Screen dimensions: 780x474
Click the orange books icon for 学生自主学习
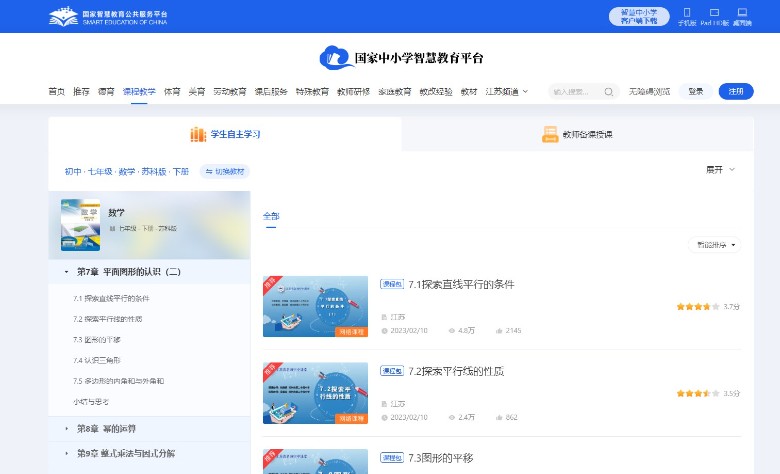[x=198, y=134]
